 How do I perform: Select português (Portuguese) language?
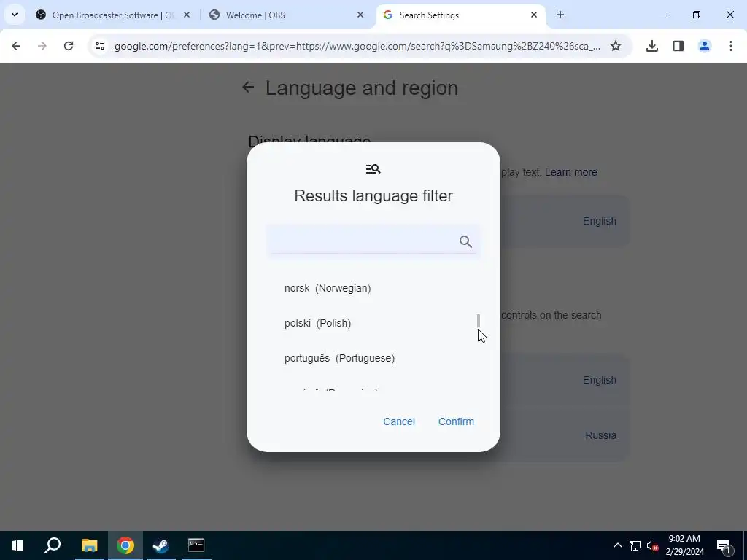pos(339,358)
